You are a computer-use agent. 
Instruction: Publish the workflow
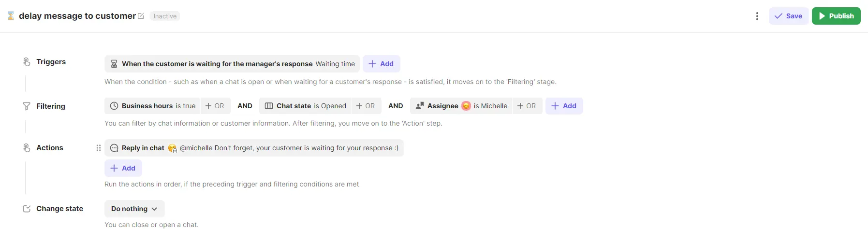(836, 16)
